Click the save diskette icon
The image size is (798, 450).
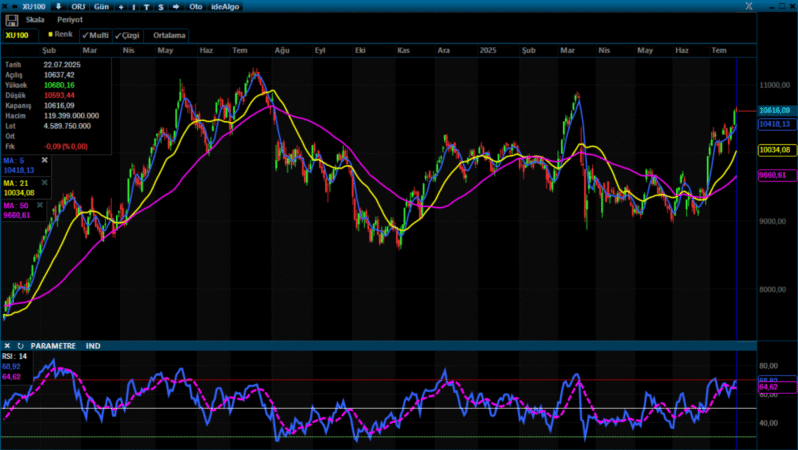[12, 20]
